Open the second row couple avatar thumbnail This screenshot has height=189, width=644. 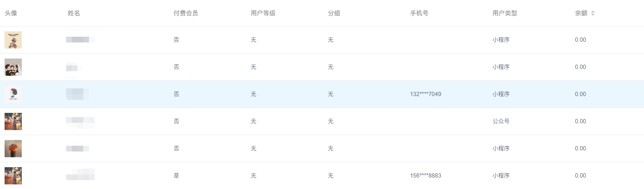tap(13, 67)
